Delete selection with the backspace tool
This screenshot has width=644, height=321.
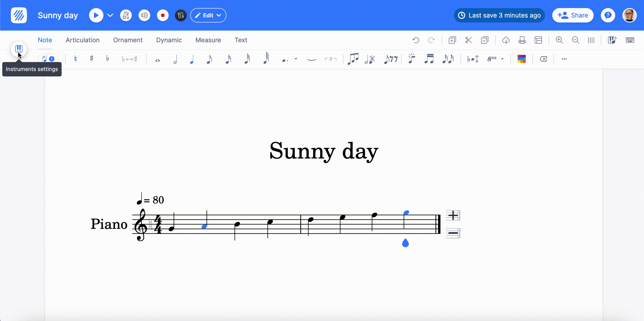click(x=543, y=59)
